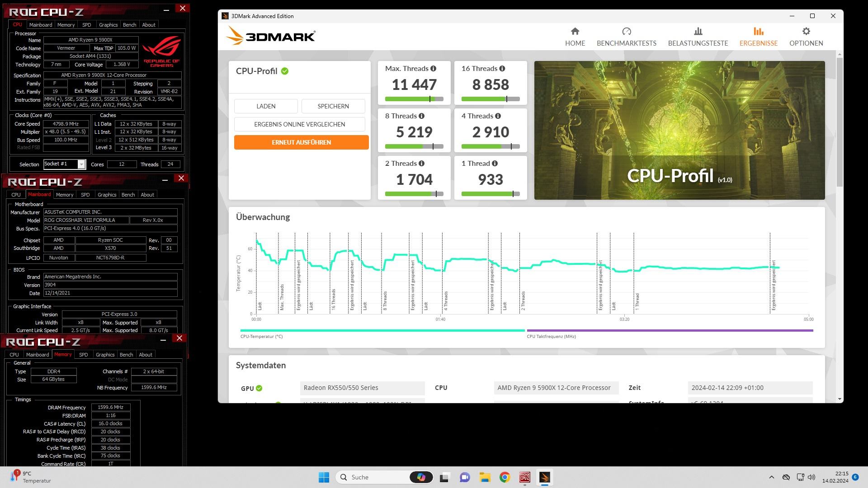Screen dimensions: 868x488
Task: Click the CPU-Profil preview thumbnail image
Action: [679, 130]
